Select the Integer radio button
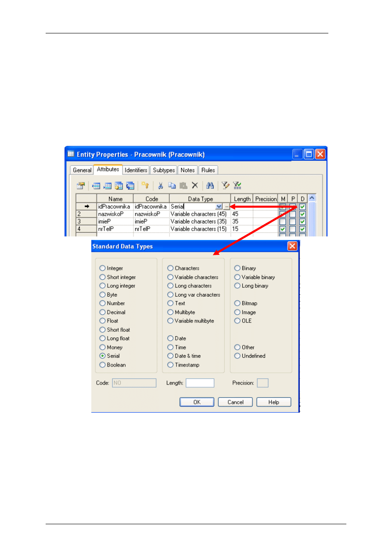This screenshot has height=555, width=392. pos(102,268)
